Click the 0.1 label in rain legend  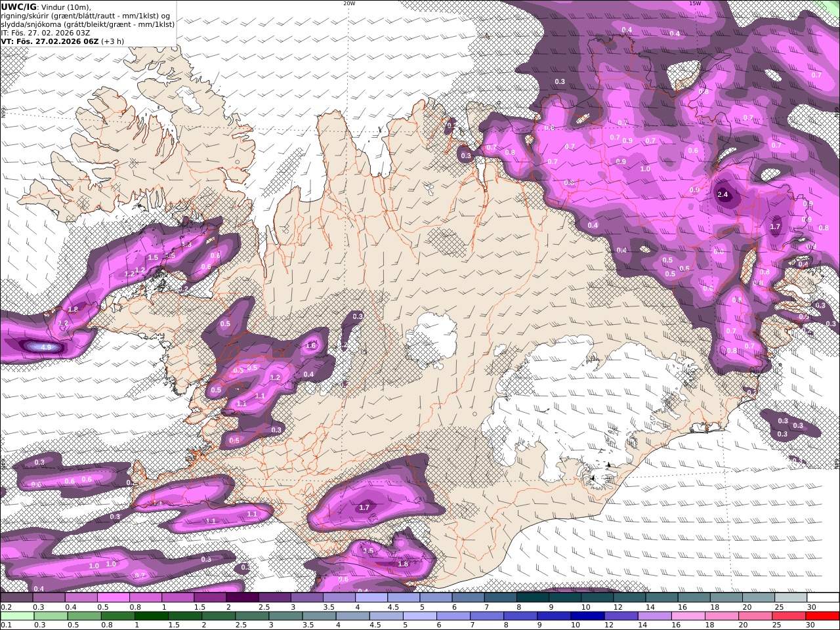pyautogui.click(x=6, y=625)
